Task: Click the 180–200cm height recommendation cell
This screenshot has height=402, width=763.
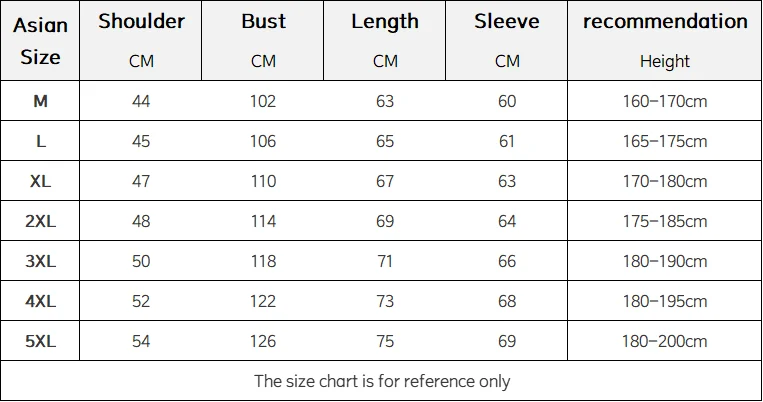Action: pos(665,341)
